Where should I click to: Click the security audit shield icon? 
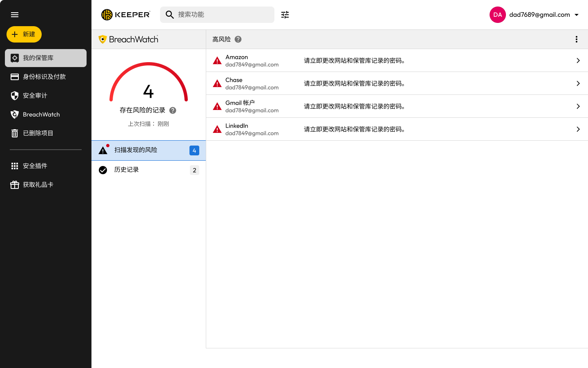click(15, 96)
